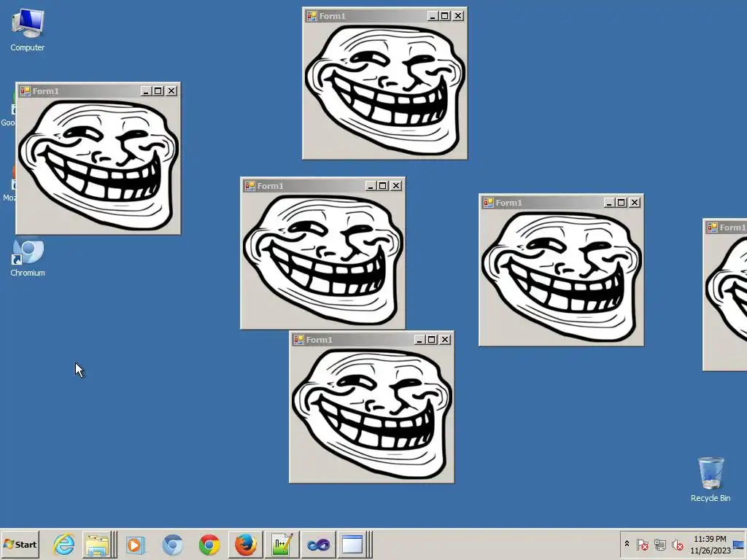This screenshot has height=560, width=747.
Task: Click the app icon in the topmost Form1 title bar
Action: coord(311,16)
